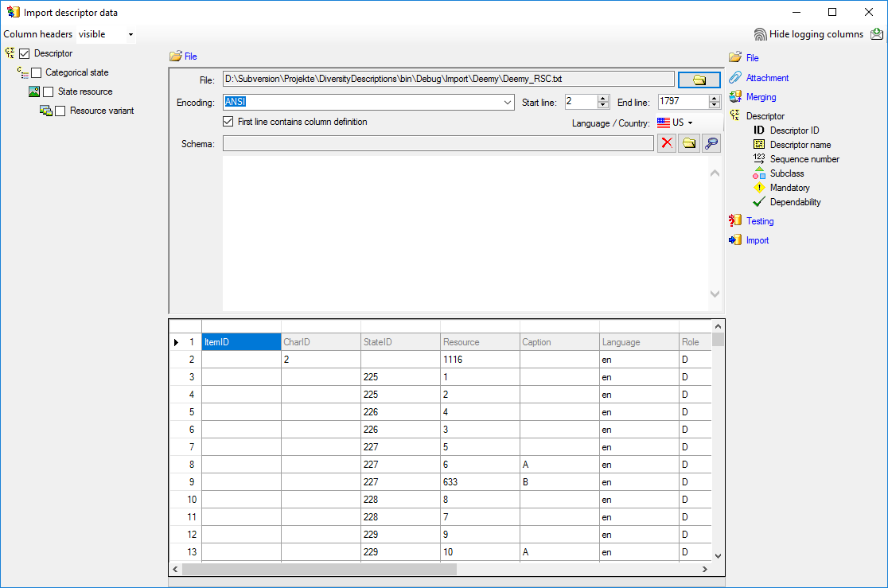Enable the Categorical state checkbox
Screen dimensions: 888x588
37,73
